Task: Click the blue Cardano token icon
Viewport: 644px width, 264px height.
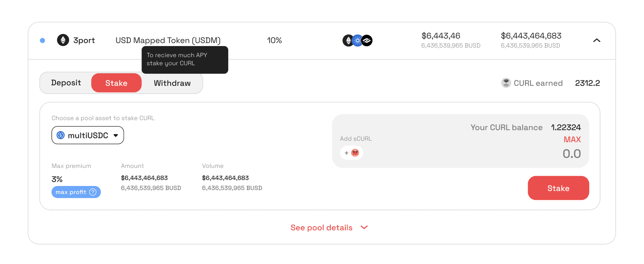Action: coord(357,41)
